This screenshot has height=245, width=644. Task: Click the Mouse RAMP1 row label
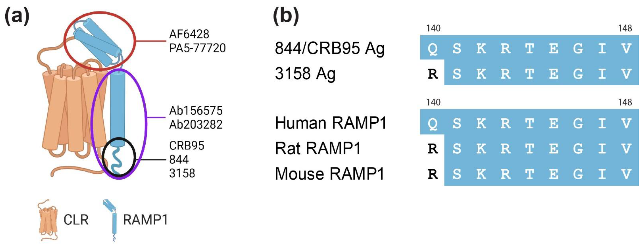click(x=329, y=174)
